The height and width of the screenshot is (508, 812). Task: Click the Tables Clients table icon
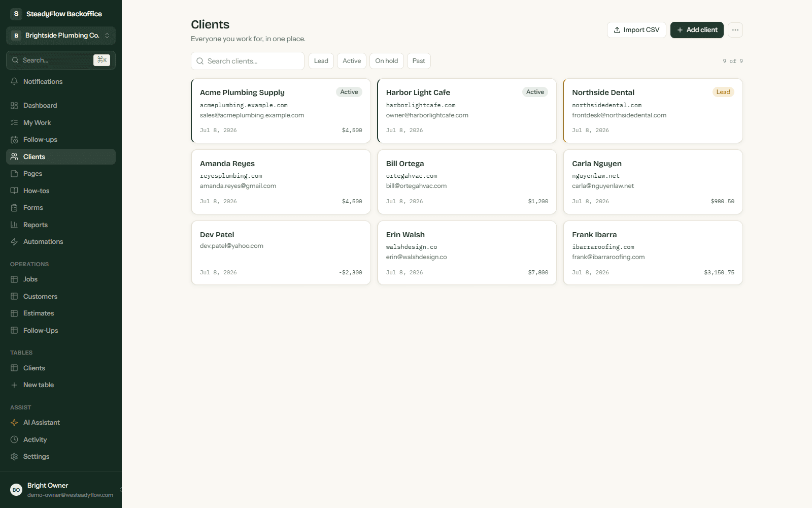14,368
